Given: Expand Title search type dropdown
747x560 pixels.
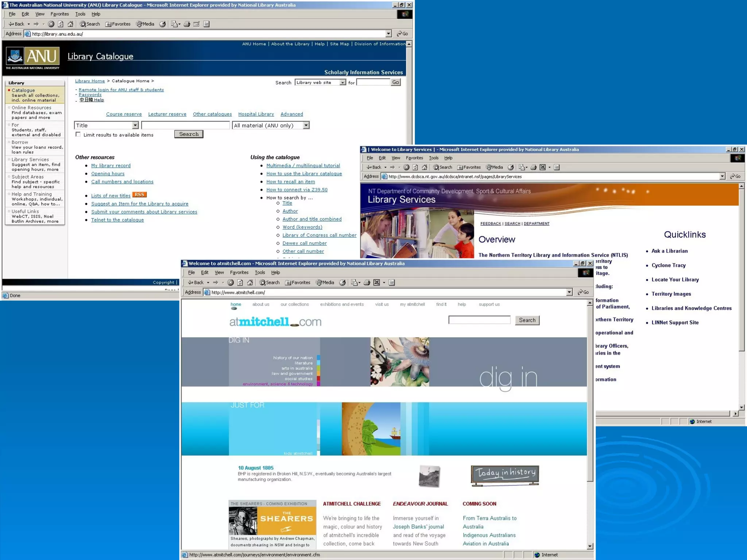Looking at the screenshot, I should (135, 125).
